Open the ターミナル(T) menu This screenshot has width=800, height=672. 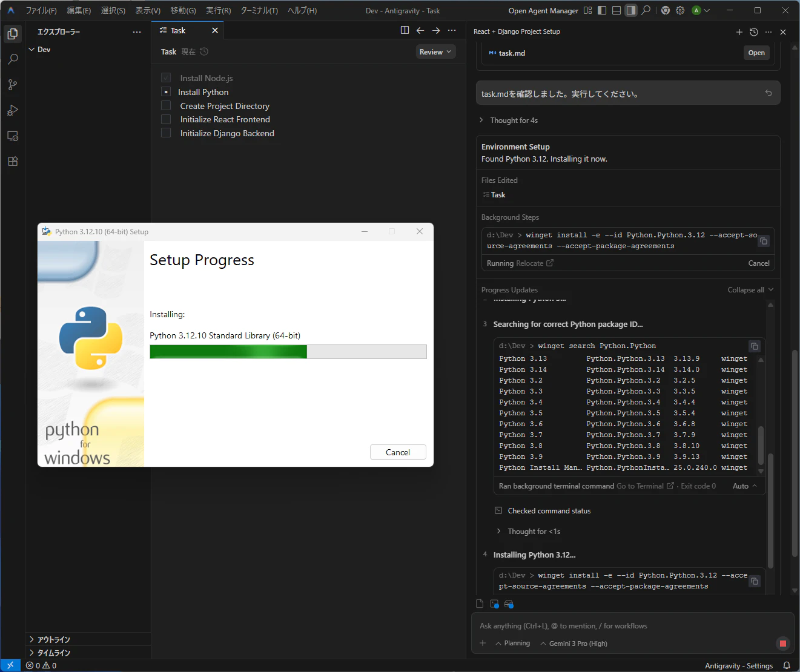(259, 10)
